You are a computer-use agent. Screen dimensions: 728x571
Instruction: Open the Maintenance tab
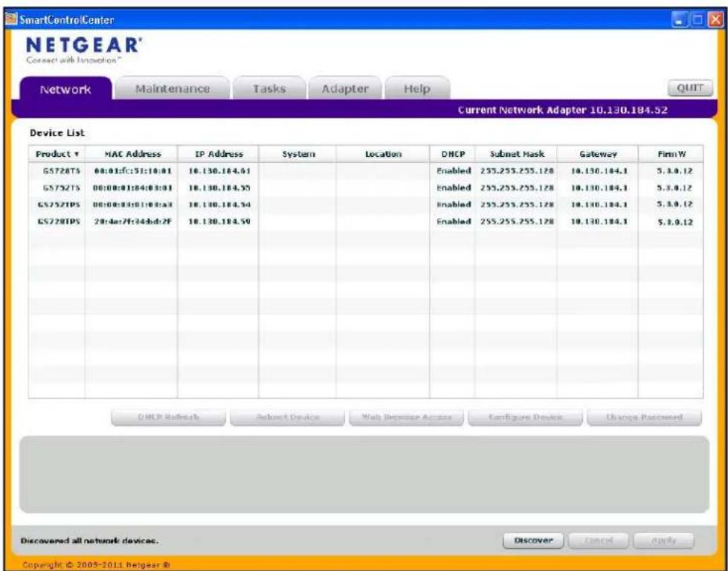pos(173,88)
